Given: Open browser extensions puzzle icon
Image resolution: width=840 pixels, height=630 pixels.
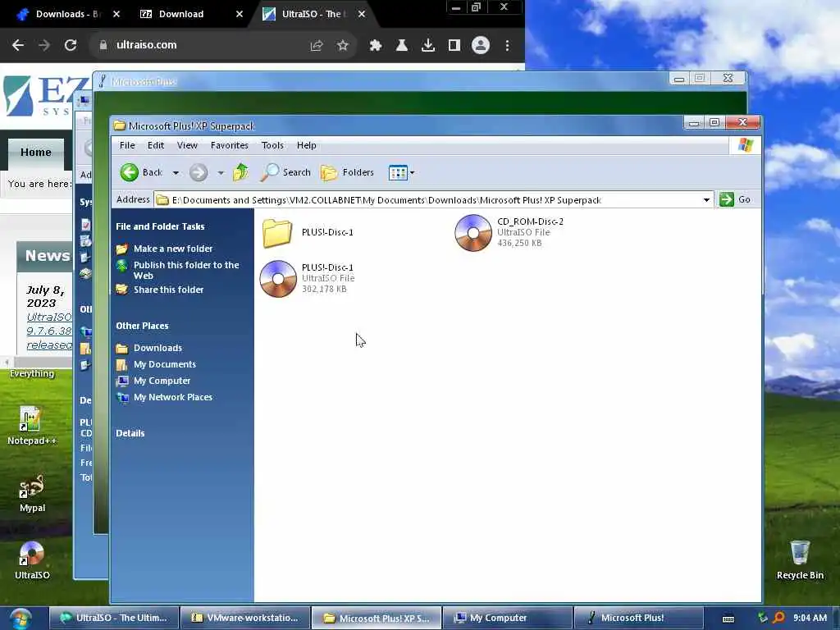Looking at the screenshot, I should click(376, 46).
